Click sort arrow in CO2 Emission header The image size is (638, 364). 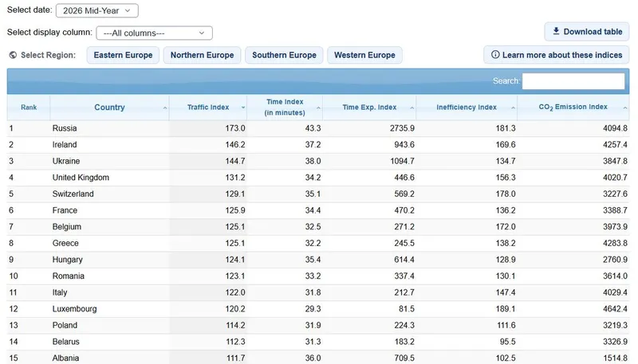[x=625, y=108]
